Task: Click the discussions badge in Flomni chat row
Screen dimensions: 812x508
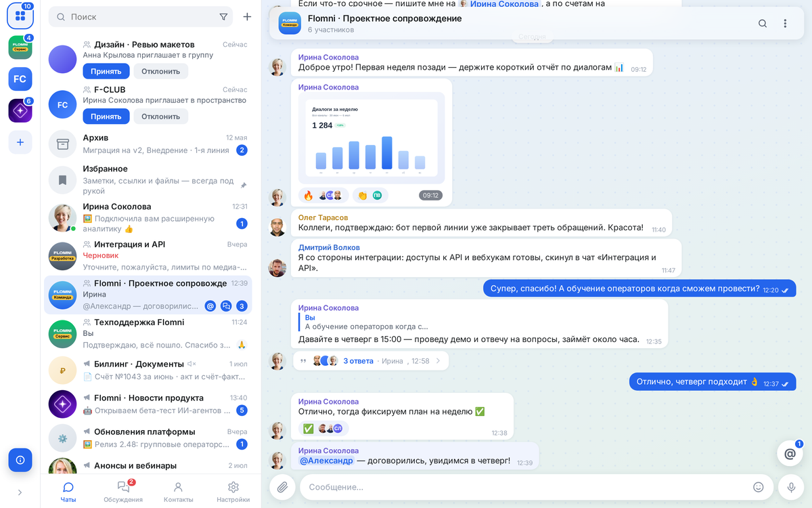Action: click(226, 306)
